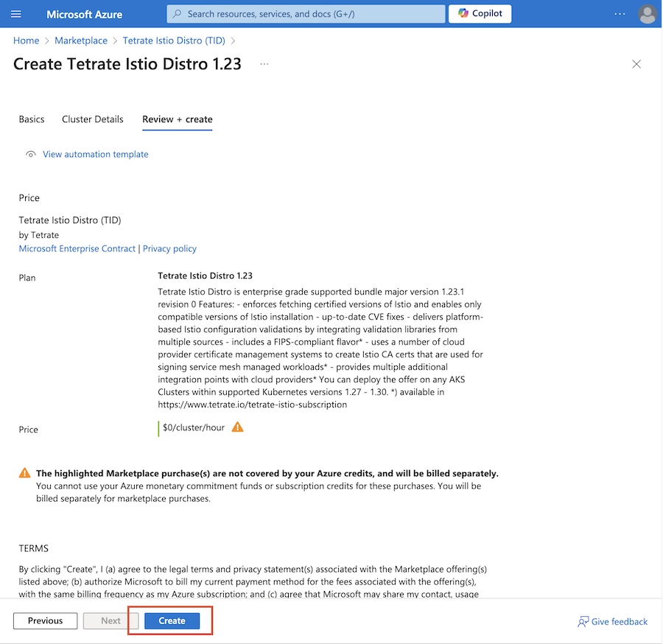Navigate to Marketplace breadcrumb

point(81,41)
